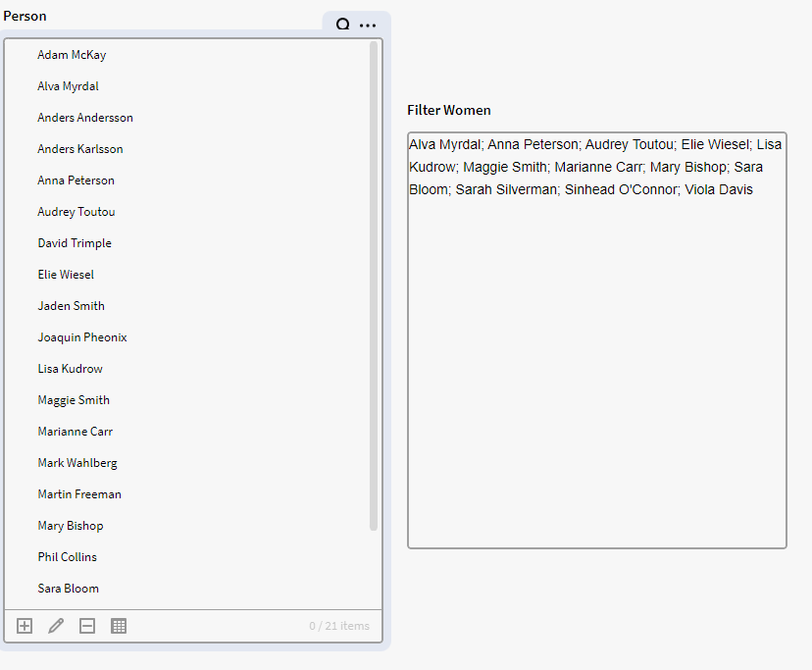
Task: Click the table grid view icon
Action: pyautogui.click(x=119, y=626)
